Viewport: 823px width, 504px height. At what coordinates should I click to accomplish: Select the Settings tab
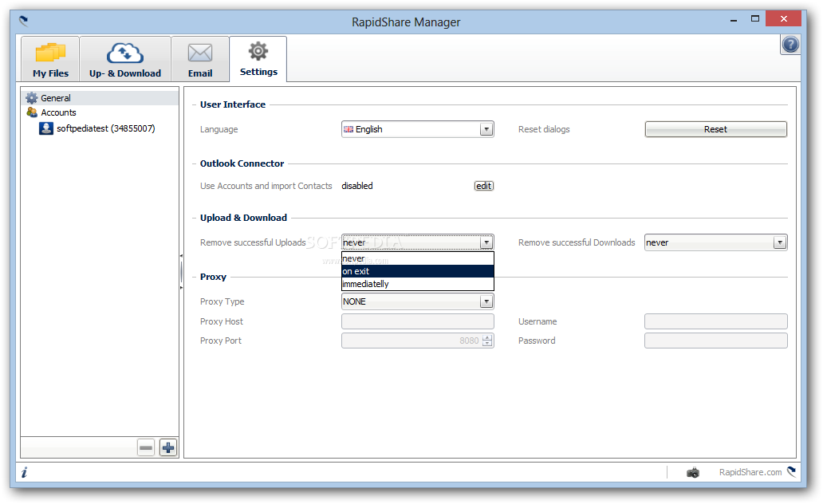258,59
